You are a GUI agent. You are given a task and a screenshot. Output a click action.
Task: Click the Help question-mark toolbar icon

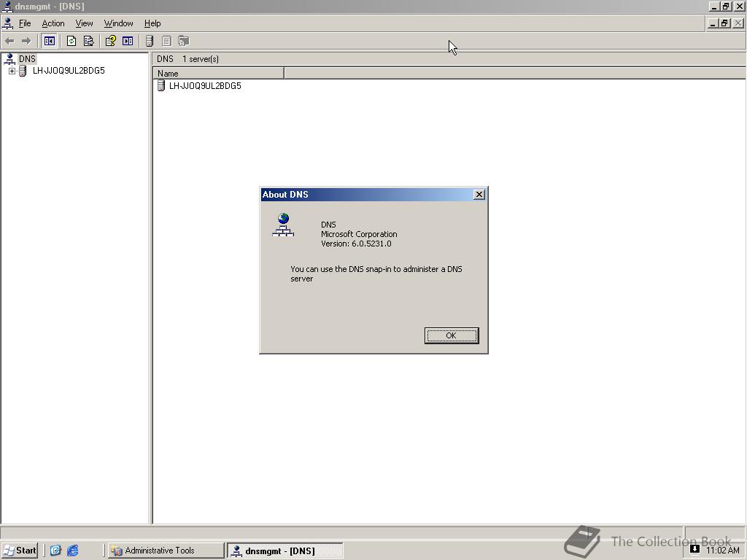click(x=111, y=41)
